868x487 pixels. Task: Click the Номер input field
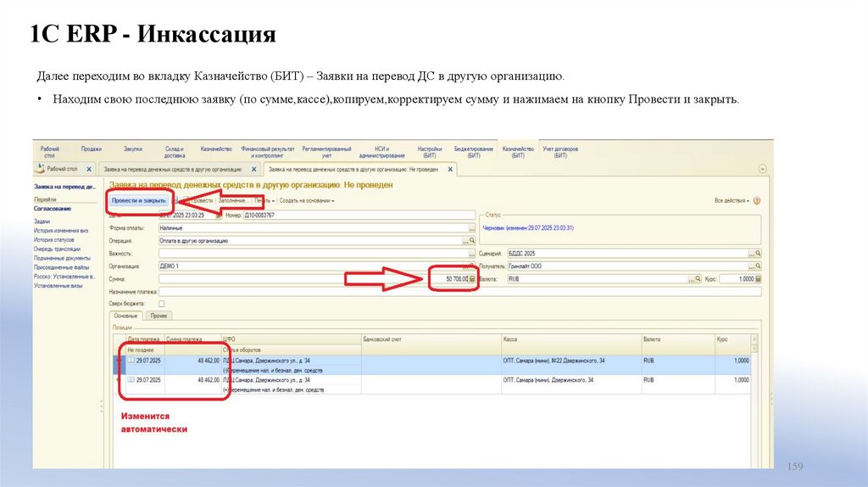coord(359,215)
